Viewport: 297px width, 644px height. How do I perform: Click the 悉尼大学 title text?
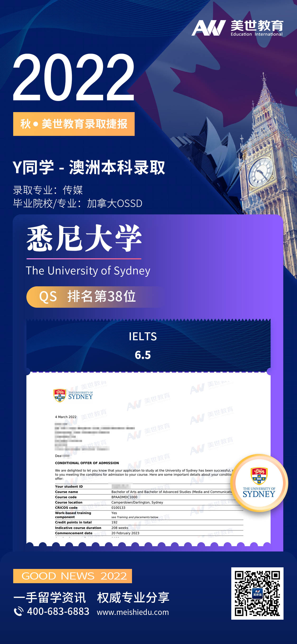(x=84, y=238)
